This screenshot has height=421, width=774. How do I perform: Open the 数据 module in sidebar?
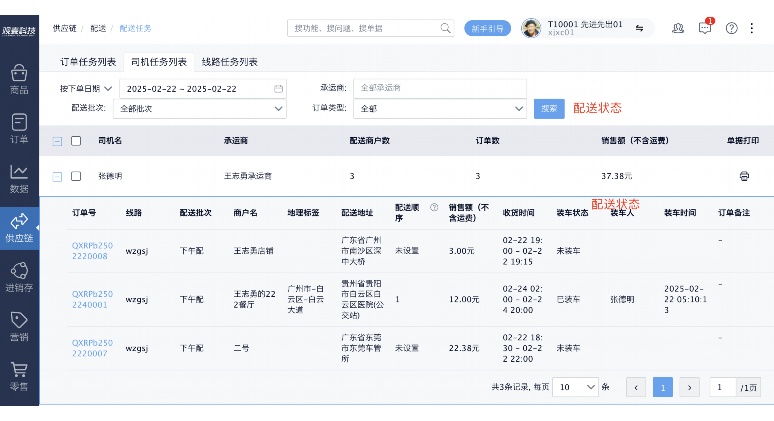(x=19, y=178)
